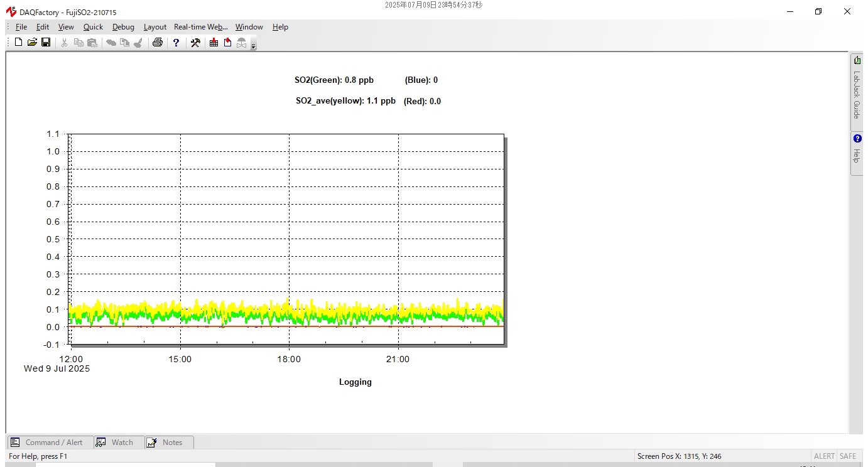This screenshot has height=467, width=868.
Task: Click the New document toolbar icon
Action: click(x=18, y=43)
